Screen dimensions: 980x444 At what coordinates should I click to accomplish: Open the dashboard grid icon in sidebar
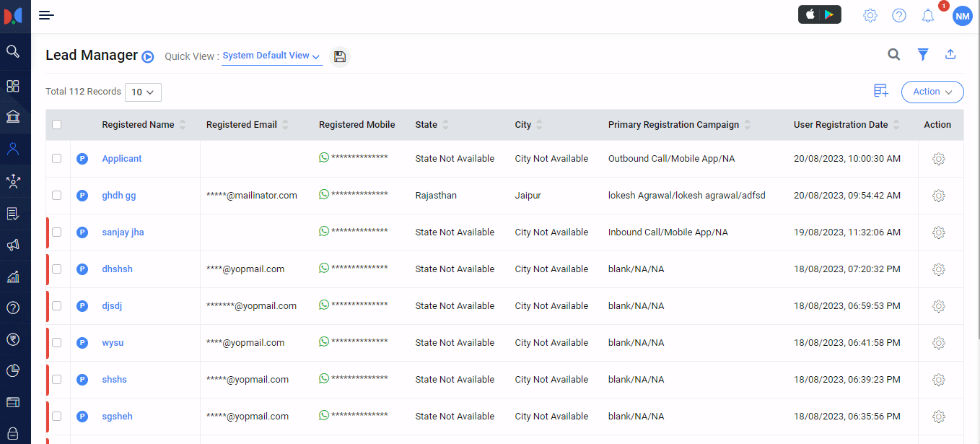tap(13, 86)
